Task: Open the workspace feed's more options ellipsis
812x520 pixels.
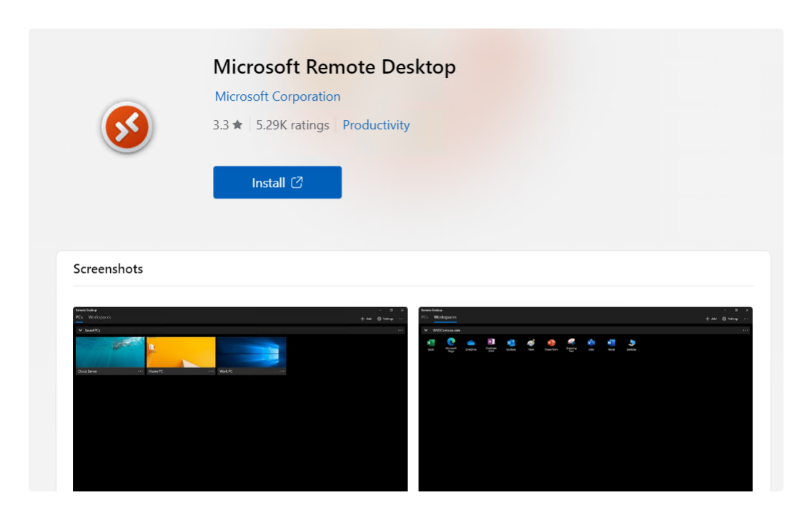Action: click(746, 330)
